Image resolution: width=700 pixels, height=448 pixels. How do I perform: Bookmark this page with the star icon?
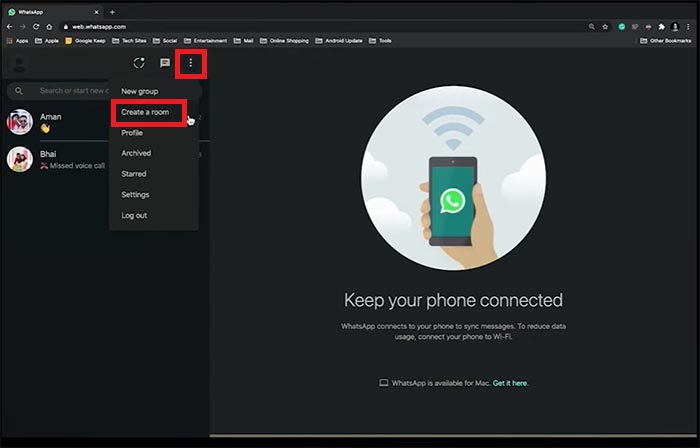click(605, 27)
